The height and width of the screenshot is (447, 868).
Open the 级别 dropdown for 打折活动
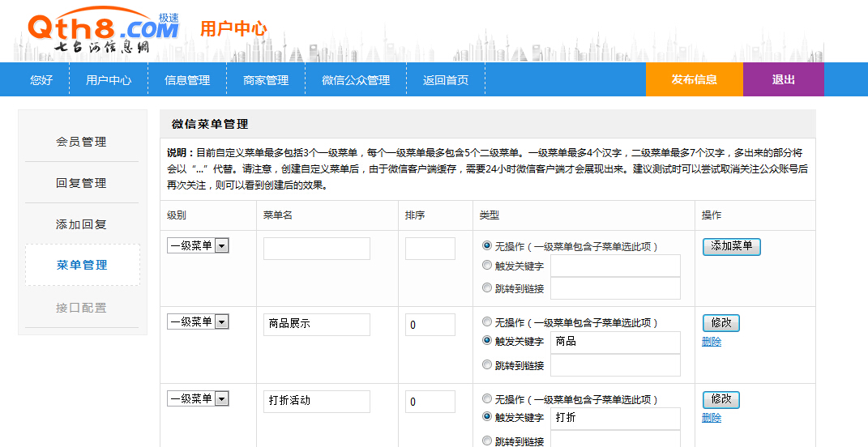198,398
